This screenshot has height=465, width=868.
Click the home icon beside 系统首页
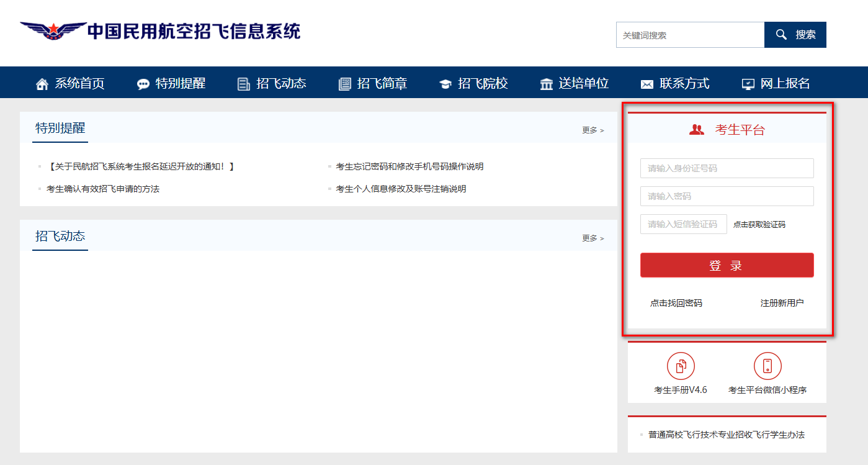click(42, 84)
